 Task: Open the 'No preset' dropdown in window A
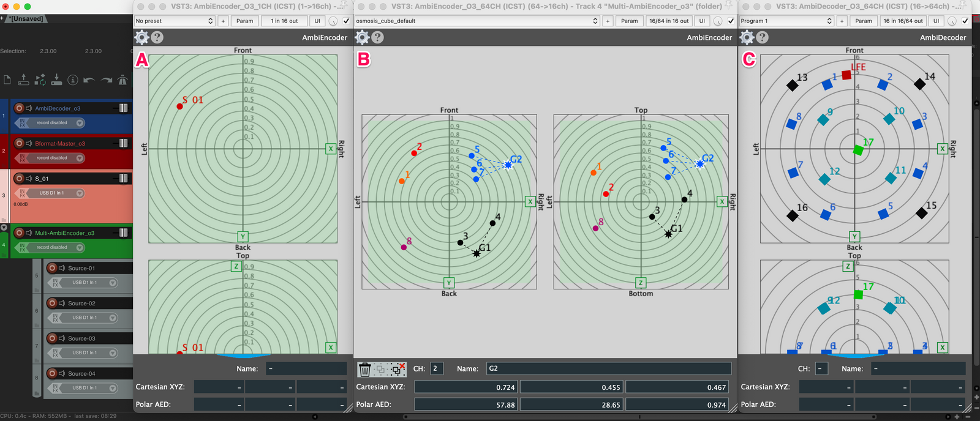click(x=175, y=21)
